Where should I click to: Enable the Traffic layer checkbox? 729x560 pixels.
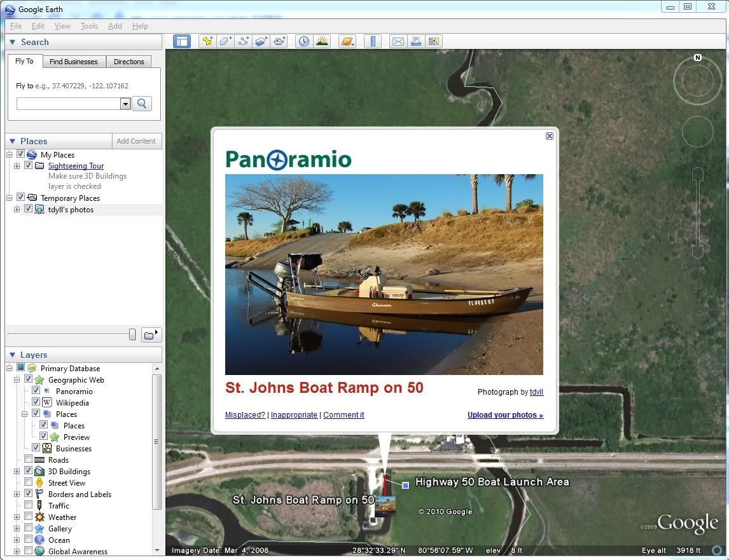pos(29,505)
